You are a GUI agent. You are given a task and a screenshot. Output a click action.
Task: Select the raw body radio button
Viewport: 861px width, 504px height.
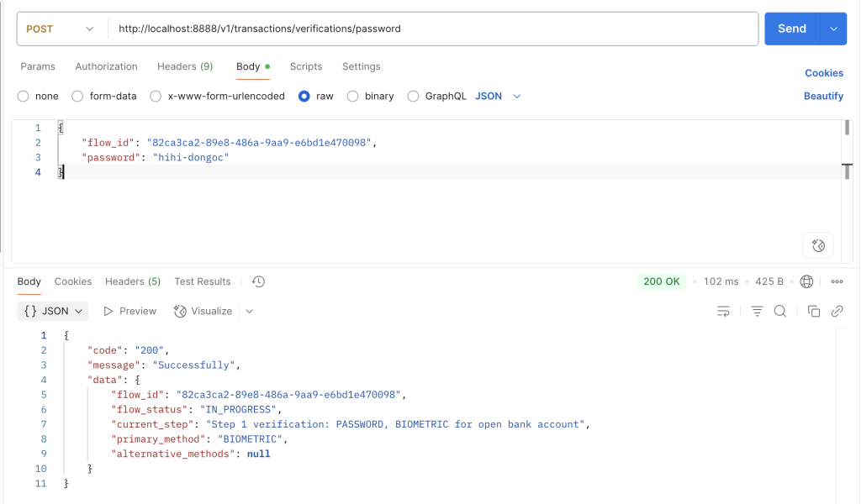point(304,96)
